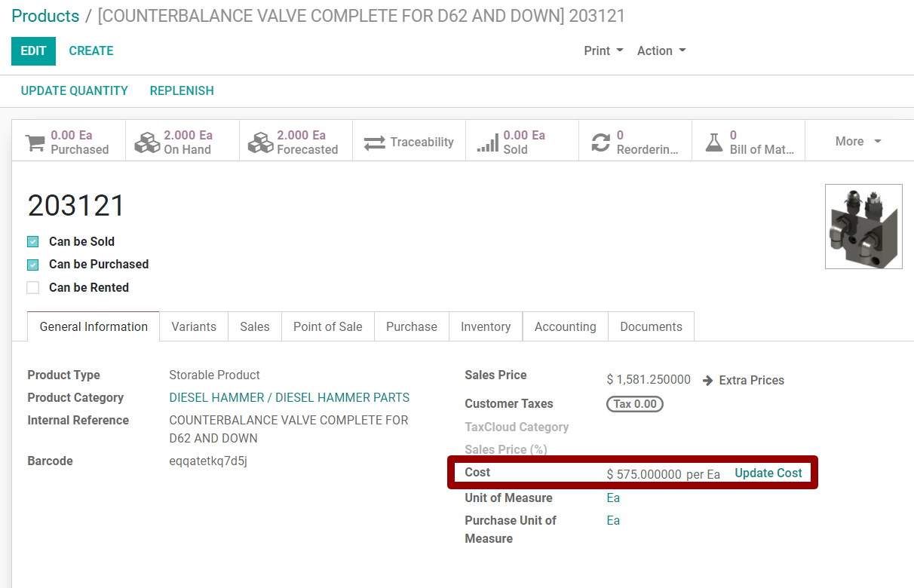
Task: Enable the Can be Rented option
Action: 32,287
